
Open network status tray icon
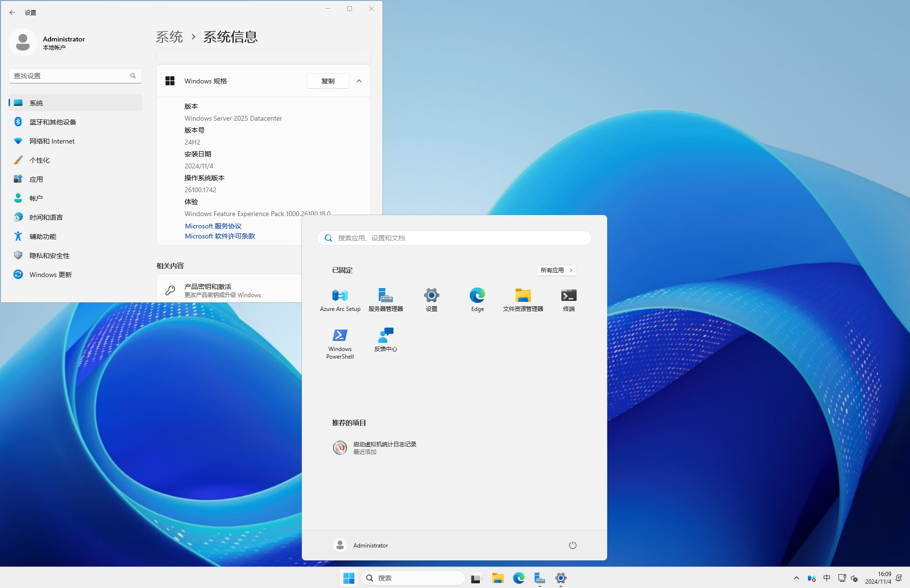click(842, 578)
